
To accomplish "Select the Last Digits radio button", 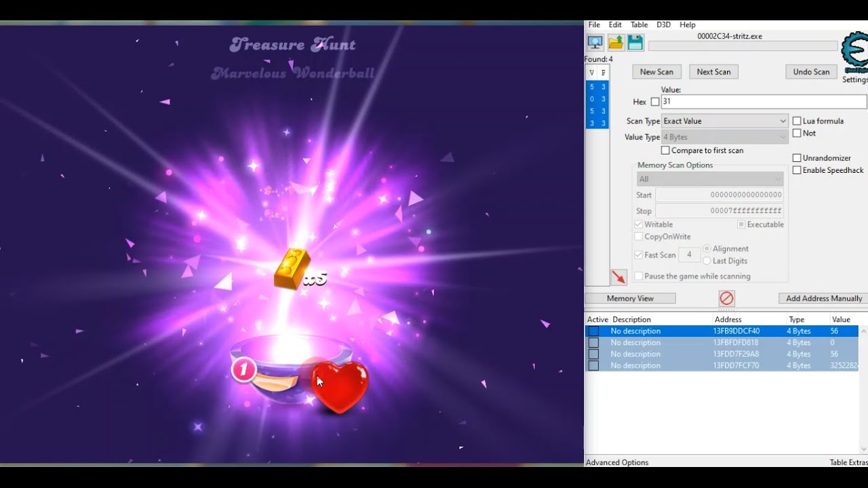I will [707, 261].
